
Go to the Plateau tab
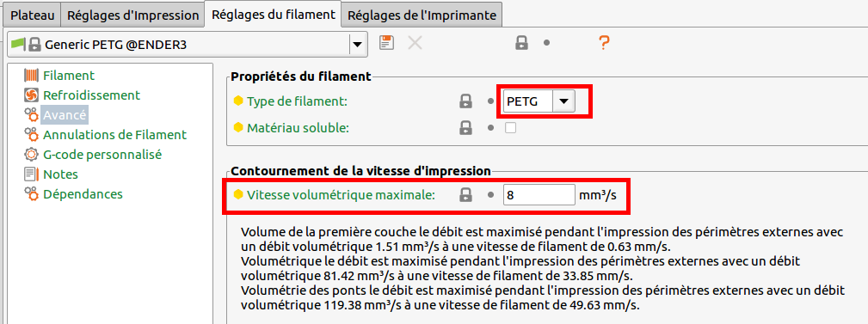click(33, 15)
